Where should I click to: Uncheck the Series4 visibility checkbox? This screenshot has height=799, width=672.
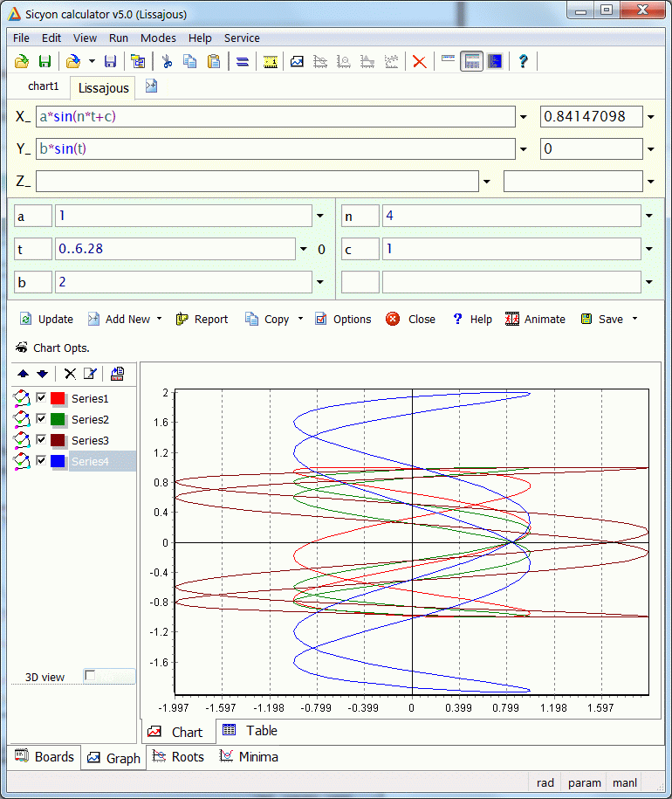click(x=41, y=460)
